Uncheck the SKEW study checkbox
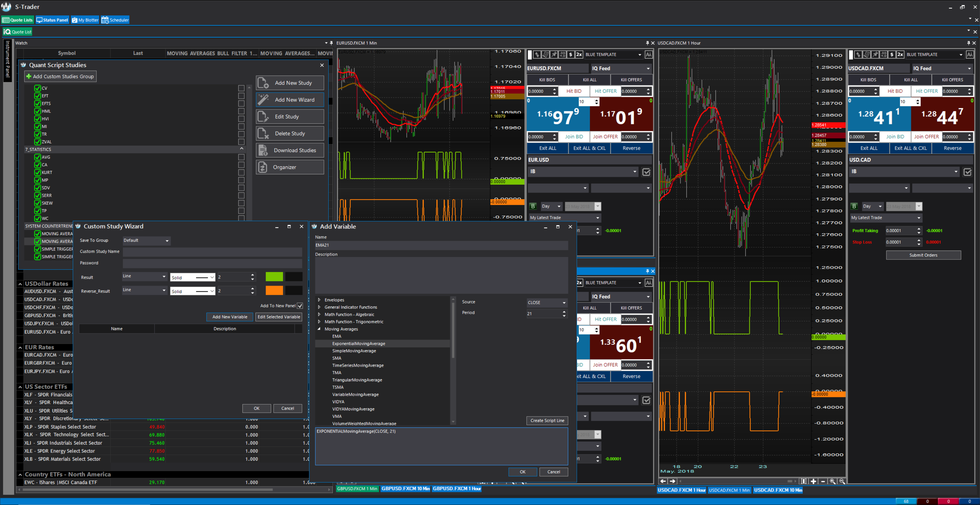This screenshot has width=980, height=505. (x=37, y=203)
